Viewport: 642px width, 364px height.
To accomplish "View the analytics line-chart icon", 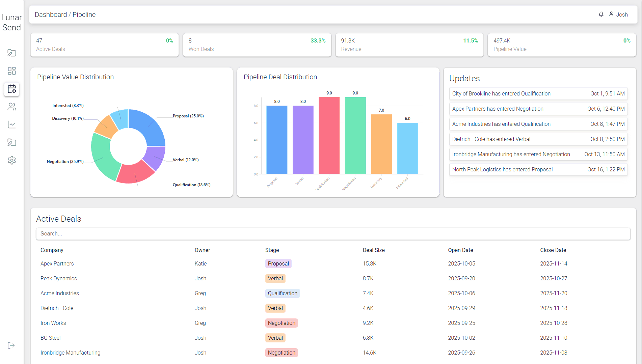I will tap(12, 124).
